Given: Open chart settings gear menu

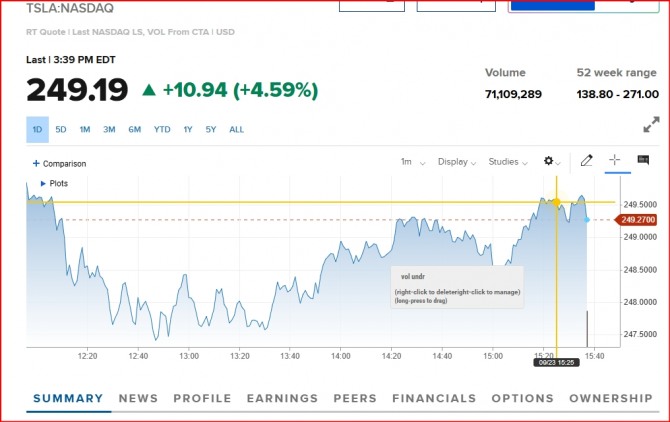Looking at the screenshot, I should 550,161.
